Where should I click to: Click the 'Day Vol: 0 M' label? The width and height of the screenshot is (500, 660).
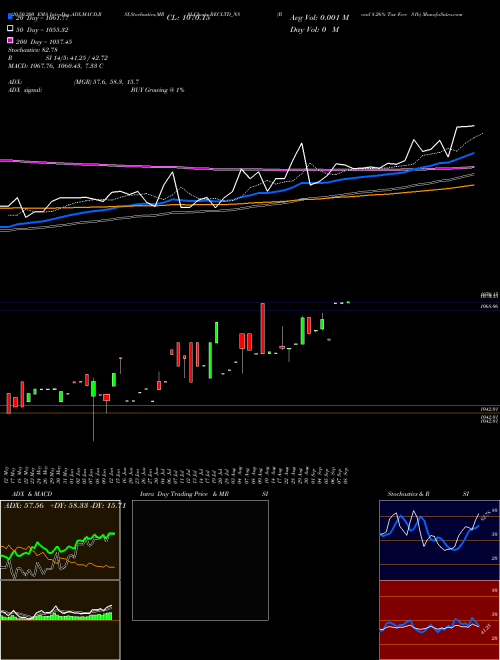[x=314, y=29]
